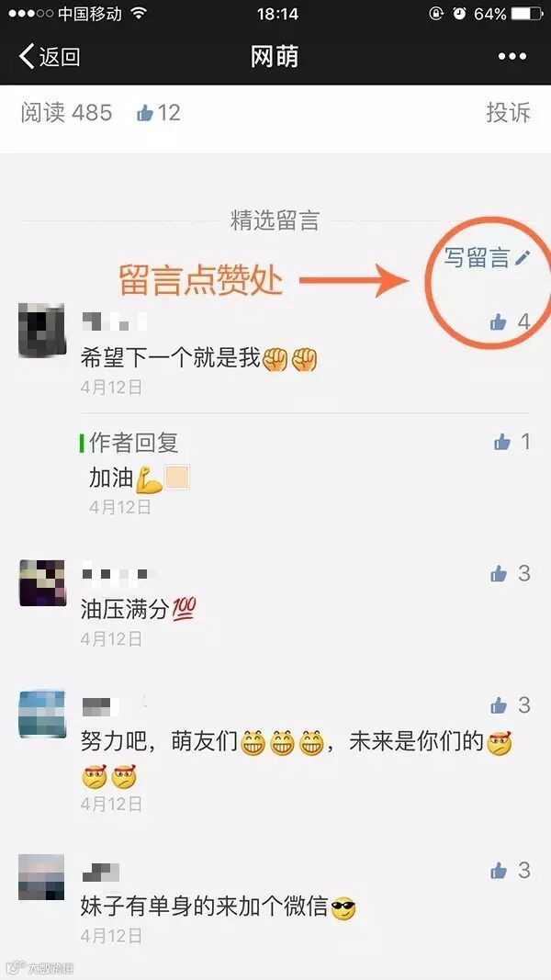Open avatar of 努力吧 commenter
This screenshot has height=980, width=551.
tap(42, 715)
